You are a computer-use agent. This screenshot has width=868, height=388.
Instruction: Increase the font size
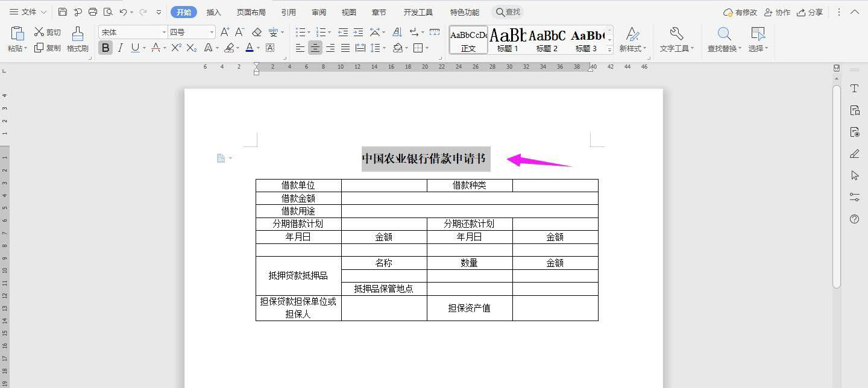click(x=225, y=32)
